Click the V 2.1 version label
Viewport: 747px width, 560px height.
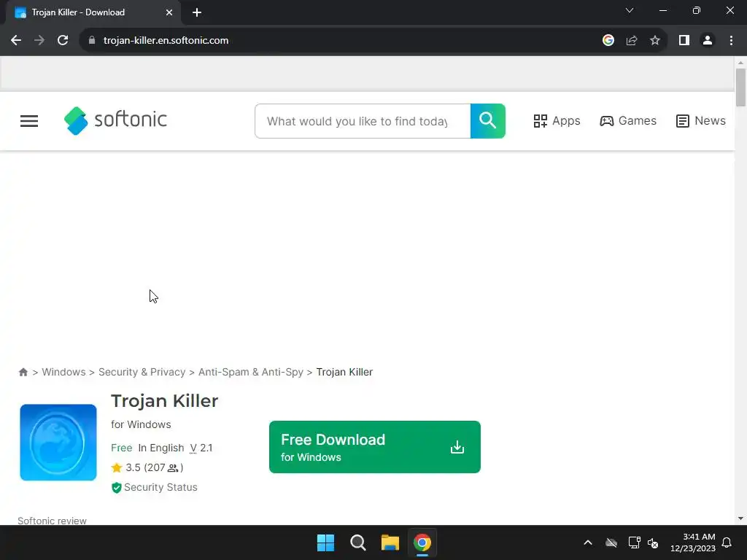coord(201,448)
